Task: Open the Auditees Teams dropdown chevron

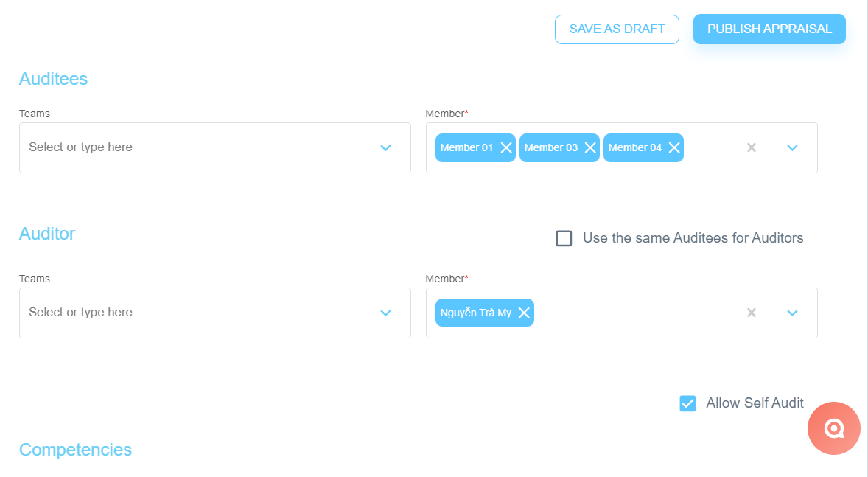Action: pyautogui.click(x=386, y=148)
